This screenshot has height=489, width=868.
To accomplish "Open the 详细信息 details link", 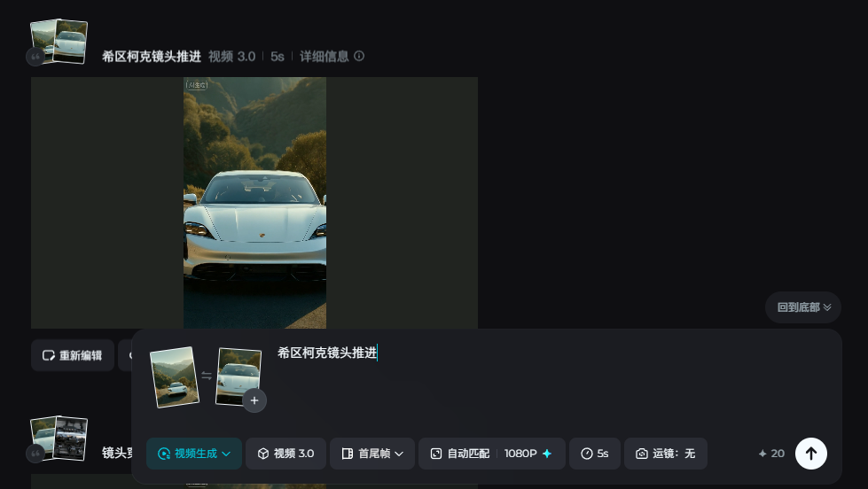I will point(324,56).
